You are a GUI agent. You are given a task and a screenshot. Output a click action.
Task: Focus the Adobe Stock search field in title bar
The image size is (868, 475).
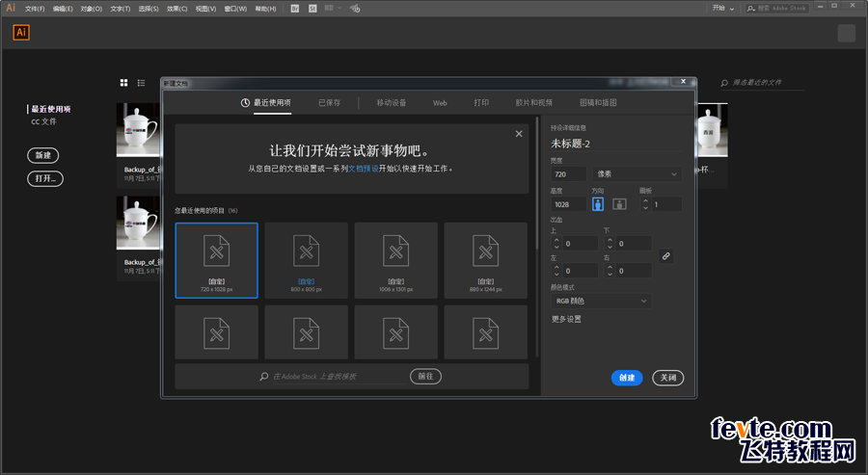pyautogui.click(x=777, y=9)
